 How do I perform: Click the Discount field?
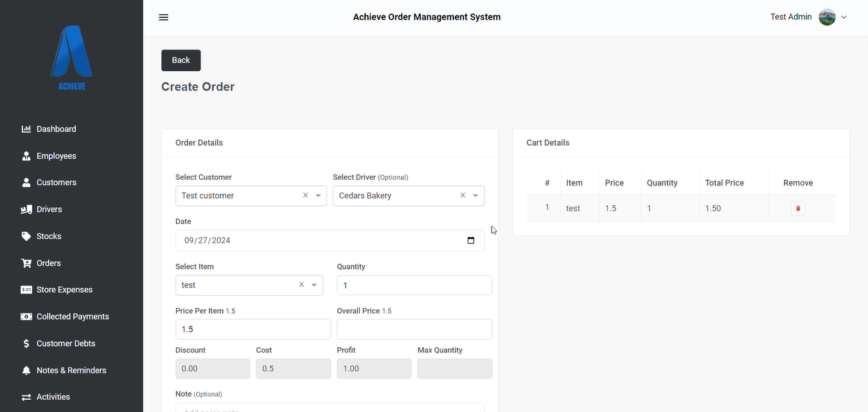tap(213, 369)
